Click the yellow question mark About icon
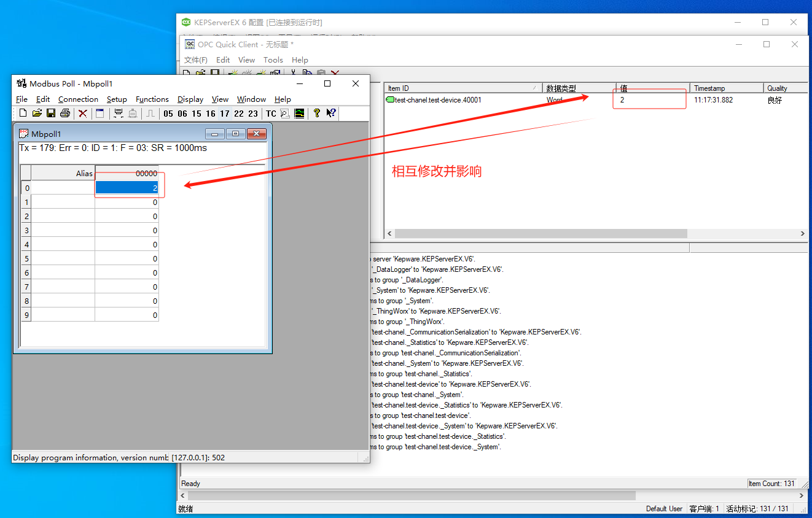 317,114
